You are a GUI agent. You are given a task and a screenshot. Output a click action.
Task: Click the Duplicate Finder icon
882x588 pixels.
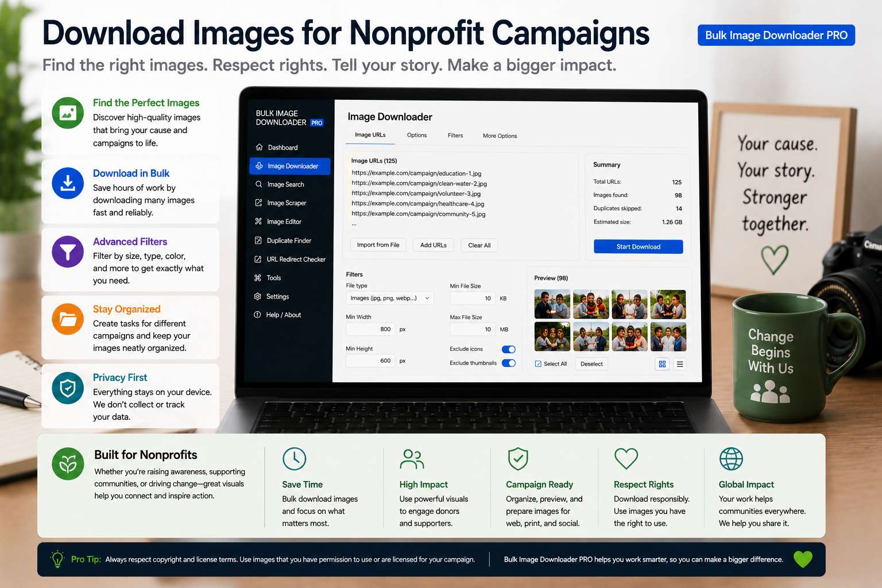point(258,241)
